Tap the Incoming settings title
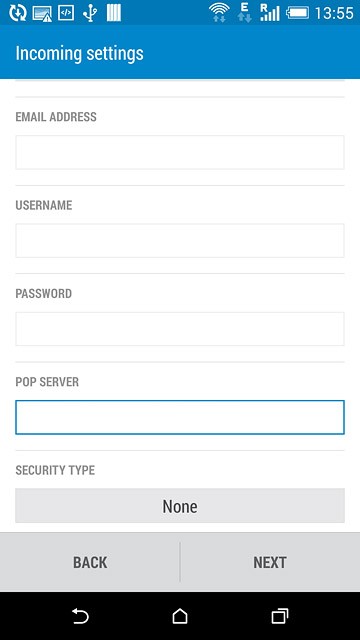 click(x=80, y=53)
